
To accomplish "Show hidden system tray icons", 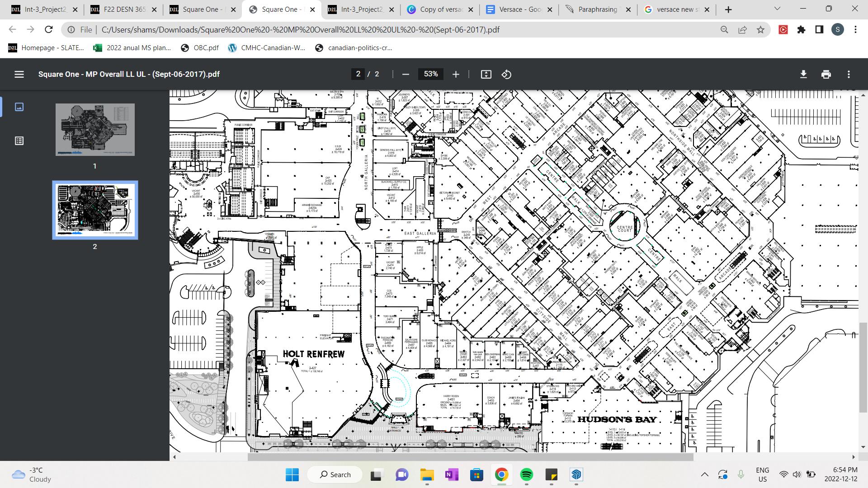I will pos(705,474).
